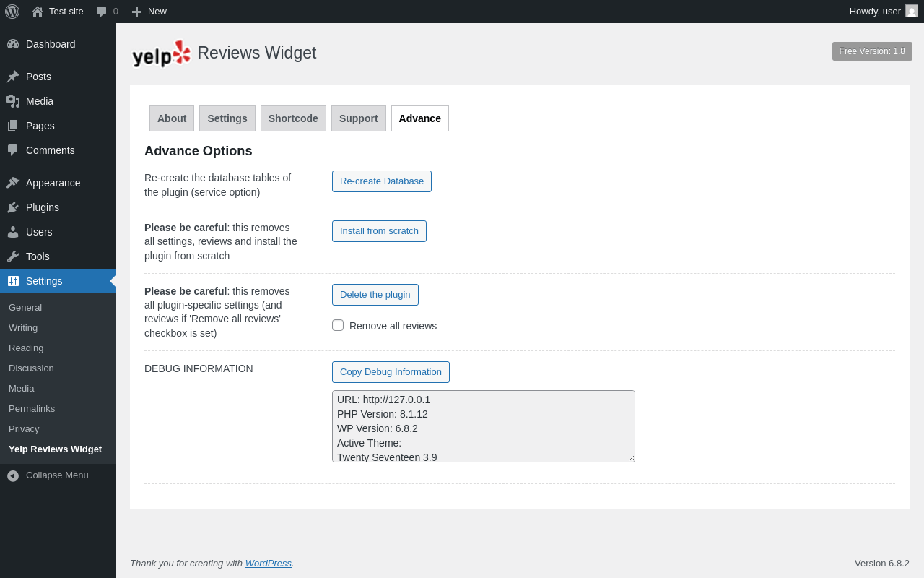Click the PHP Version: 8.1.12 line
This screenshot has width=924, height=578.
pos(383,414)
